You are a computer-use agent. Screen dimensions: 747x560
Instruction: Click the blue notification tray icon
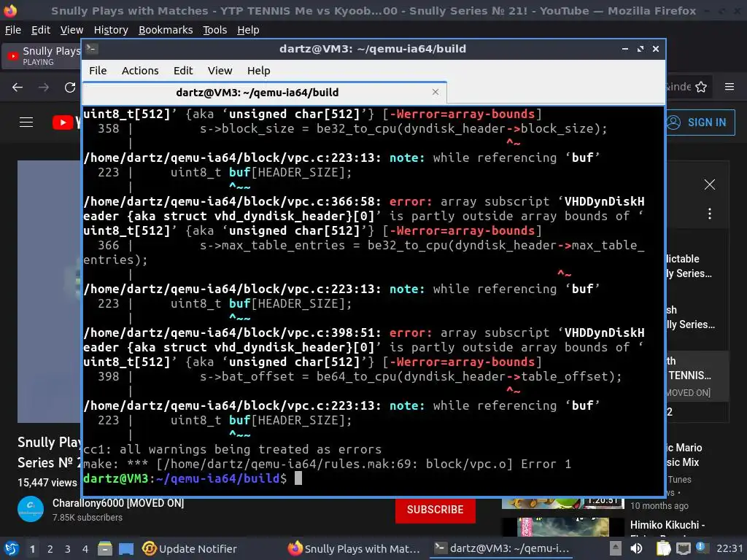click(x=700, y=547)
